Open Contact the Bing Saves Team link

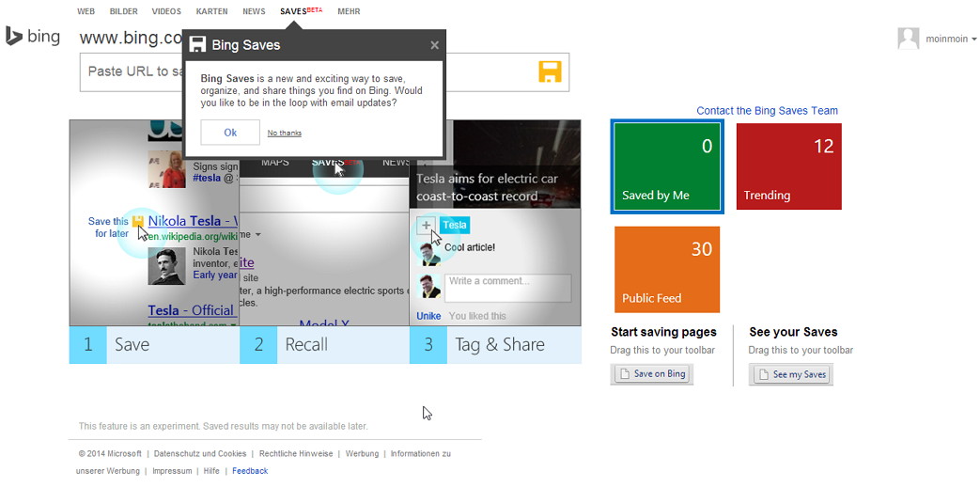pos(767,111)
